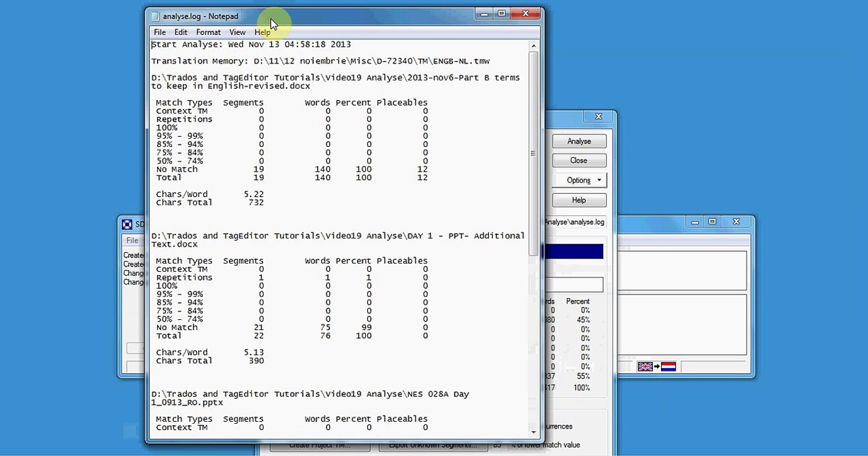Click the log file path field
The height and width of the screenshot is (456, 868).
coord(575,222)
